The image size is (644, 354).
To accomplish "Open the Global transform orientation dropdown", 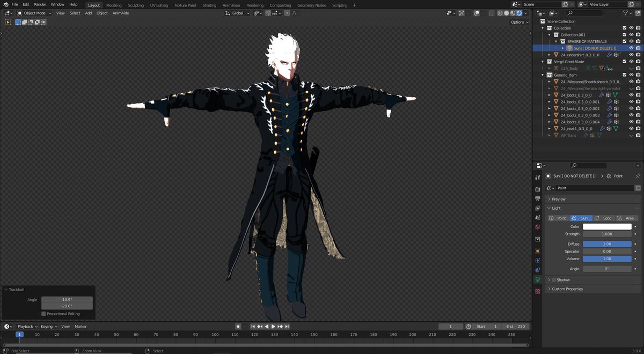I will (237, 13).
